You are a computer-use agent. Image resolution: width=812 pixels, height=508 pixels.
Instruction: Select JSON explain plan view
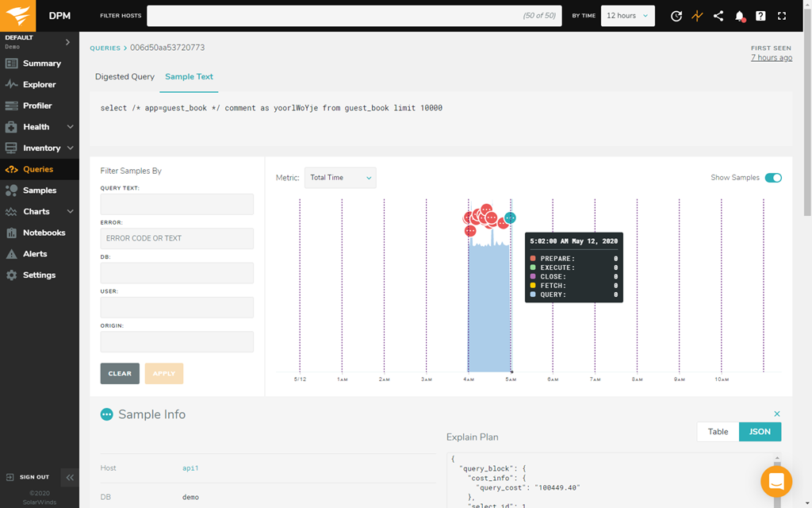[760, 432]
